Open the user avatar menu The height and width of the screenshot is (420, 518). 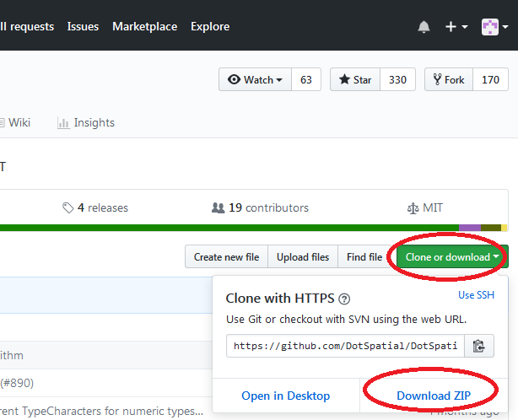494,27
